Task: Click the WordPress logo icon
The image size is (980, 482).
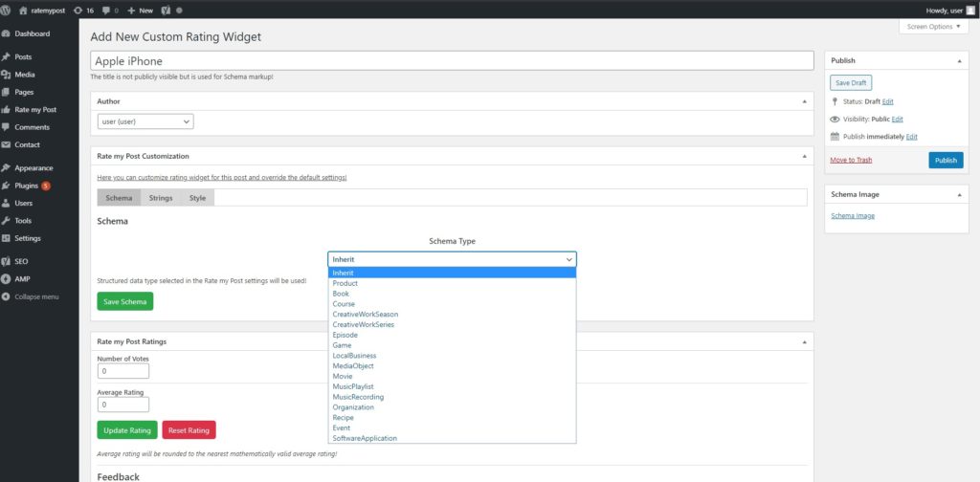Action: [6, 10]
